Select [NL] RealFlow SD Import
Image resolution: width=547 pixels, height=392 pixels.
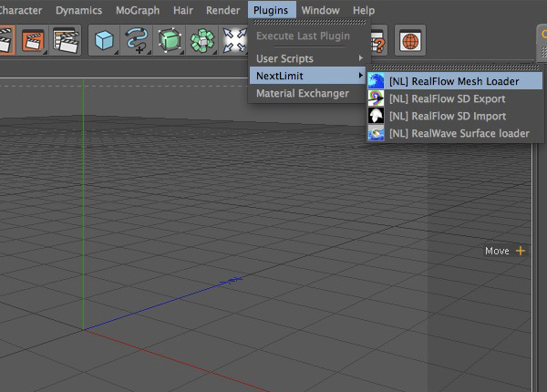[455, 116]
